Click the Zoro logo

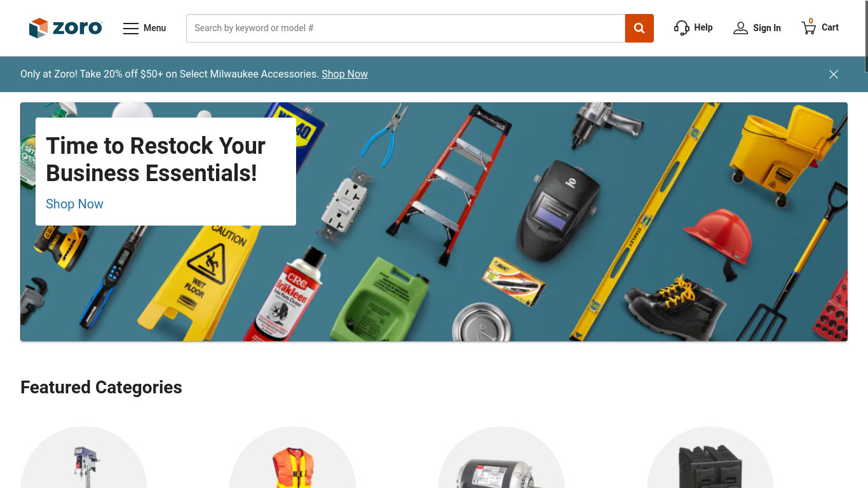[x=65, y=28]
